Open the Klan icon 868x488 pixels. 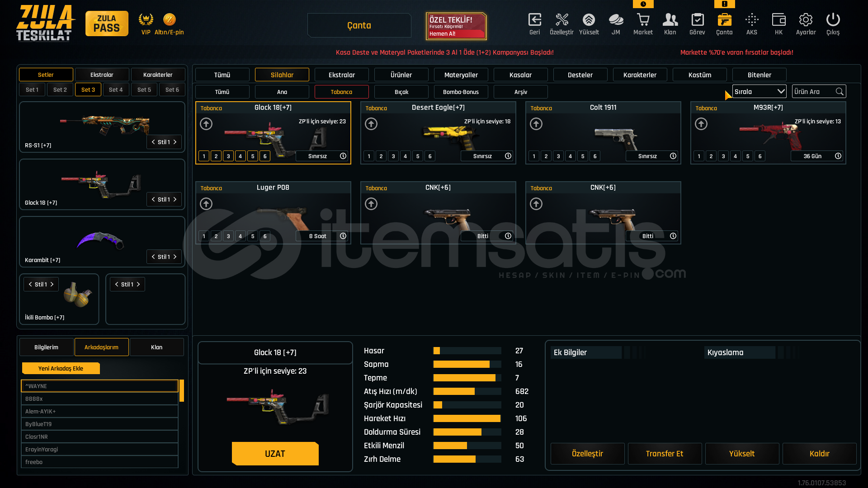point(670,20)
